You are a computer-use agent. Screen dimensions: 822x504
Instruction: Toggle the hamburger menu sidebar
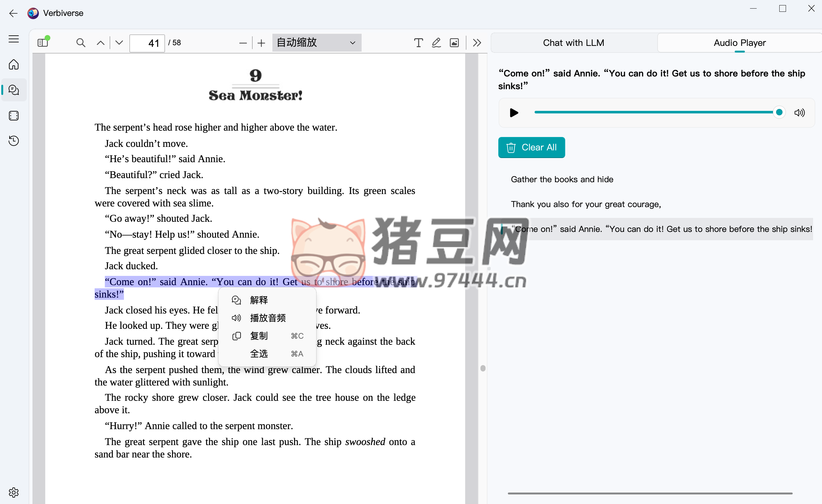pyautogui.click(x=14, y=39)
